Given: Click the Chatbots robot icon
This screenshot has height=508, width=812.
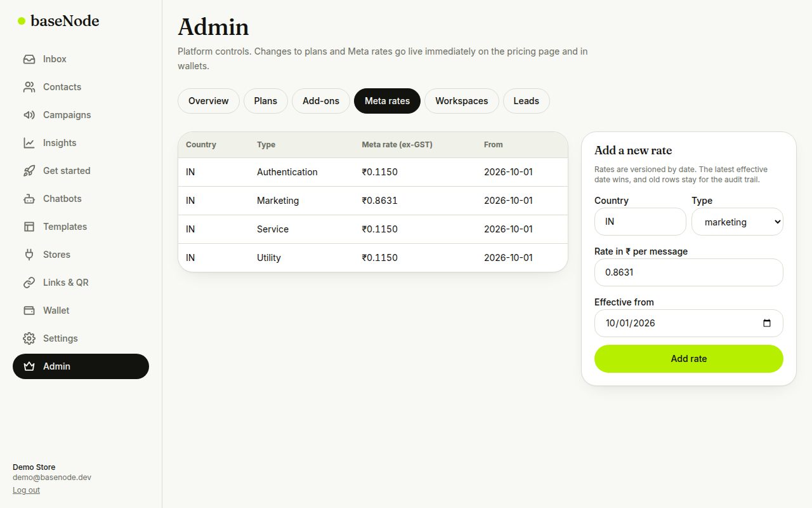Looking at the screenshot, I should pos(29,199).
